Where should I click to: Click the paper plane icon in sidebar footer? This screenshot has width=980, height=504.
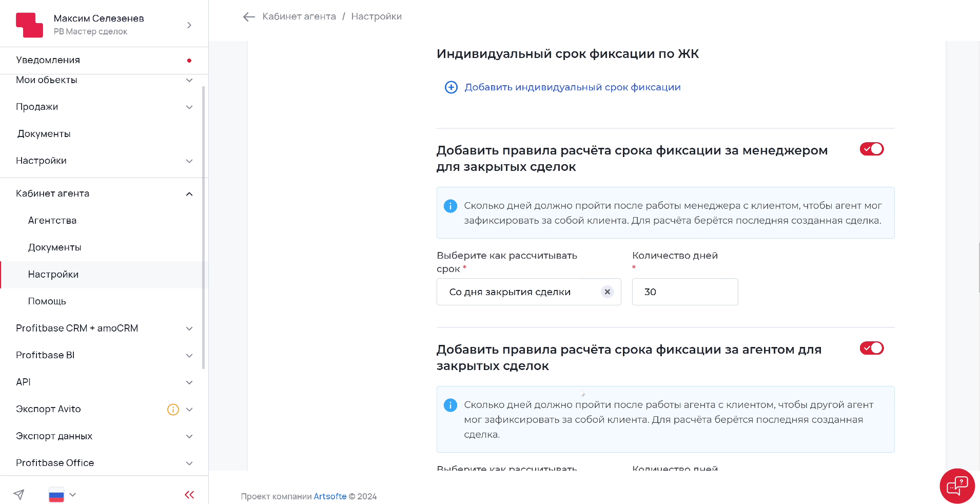pos(19,495)
